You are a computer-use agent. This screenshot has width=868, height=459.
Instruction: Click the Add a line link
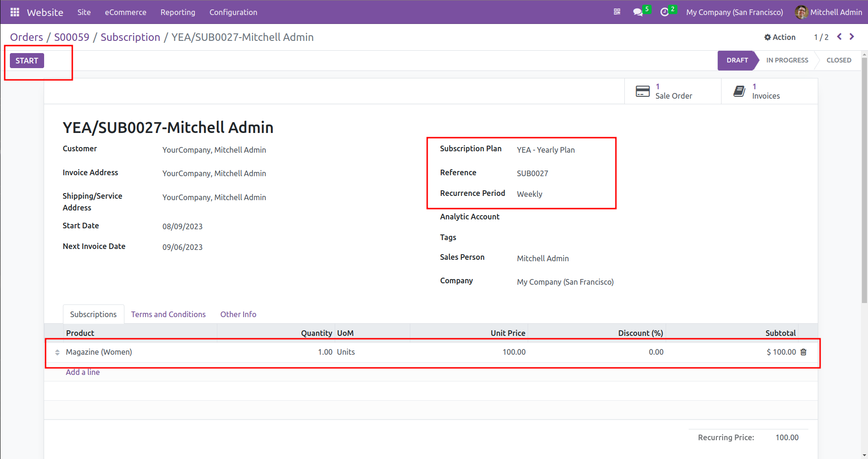tap(83, 372)
